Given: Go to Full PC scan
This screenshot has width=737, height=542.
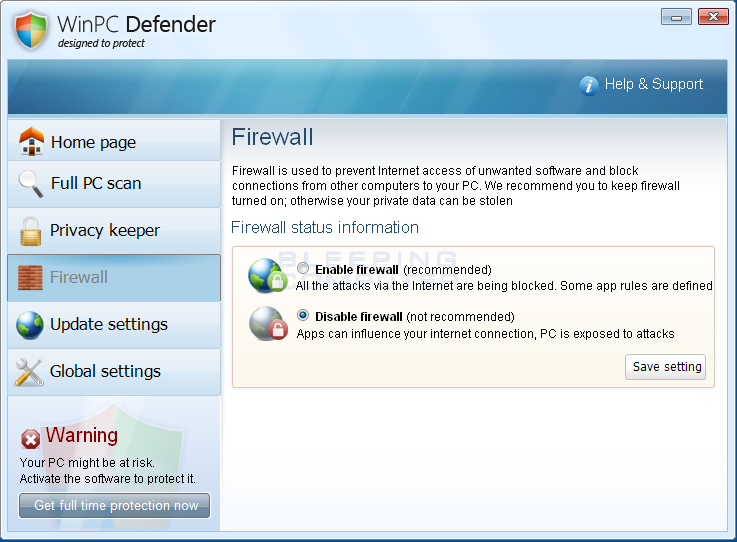Looking at the screenshot, I should [114, 184].
